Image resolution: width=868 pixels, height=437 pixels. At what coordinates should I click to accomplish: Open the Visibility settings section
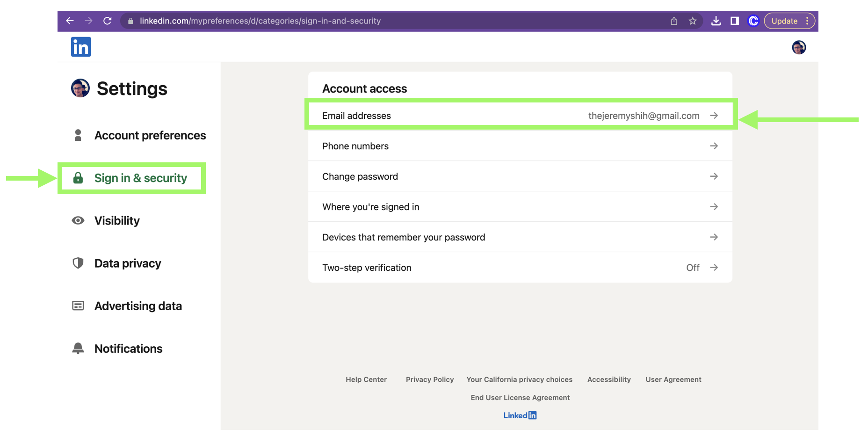(117, 221)
